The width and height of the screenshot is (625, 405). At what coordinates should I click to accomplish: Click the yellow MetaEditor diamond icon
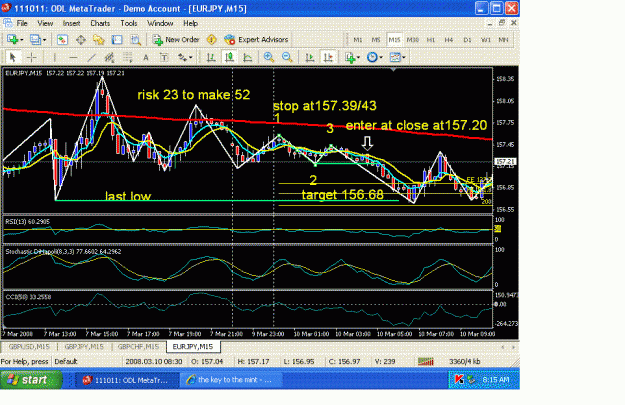click(x=212, y=39)
